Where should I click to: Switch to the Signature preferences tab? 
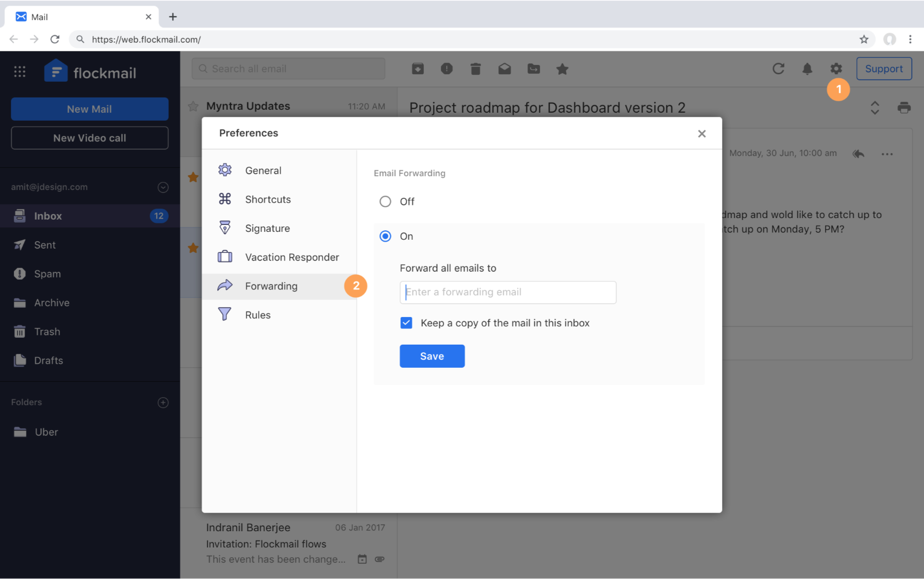coord(267,228)
